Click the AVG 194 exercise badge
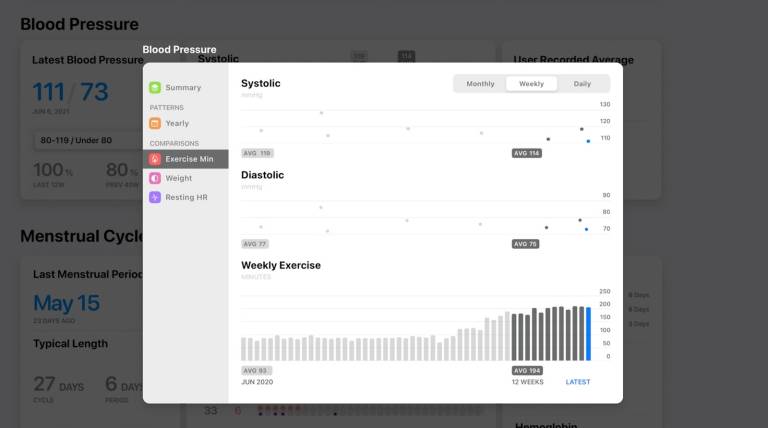768x428 pixels. click(x=527, y=371)
